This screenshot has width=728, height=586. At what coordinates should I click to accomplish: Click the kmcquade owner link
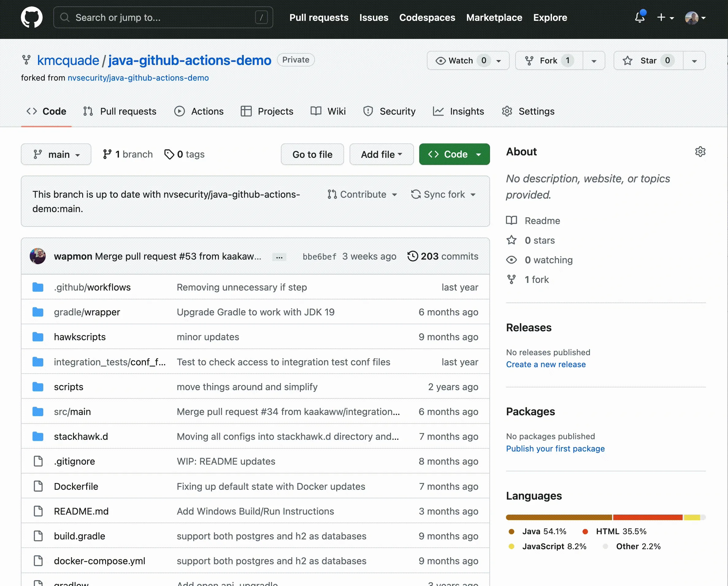pos(68,60)
